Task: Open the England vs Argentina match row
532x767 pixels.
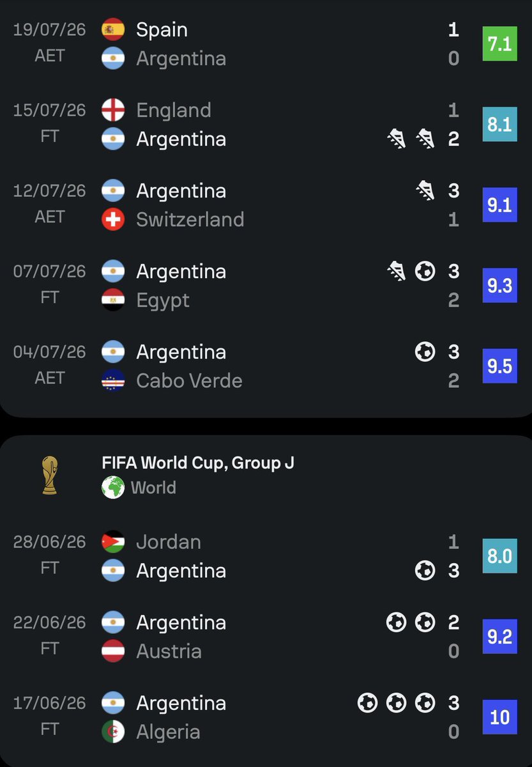Action: click(266, 125)
